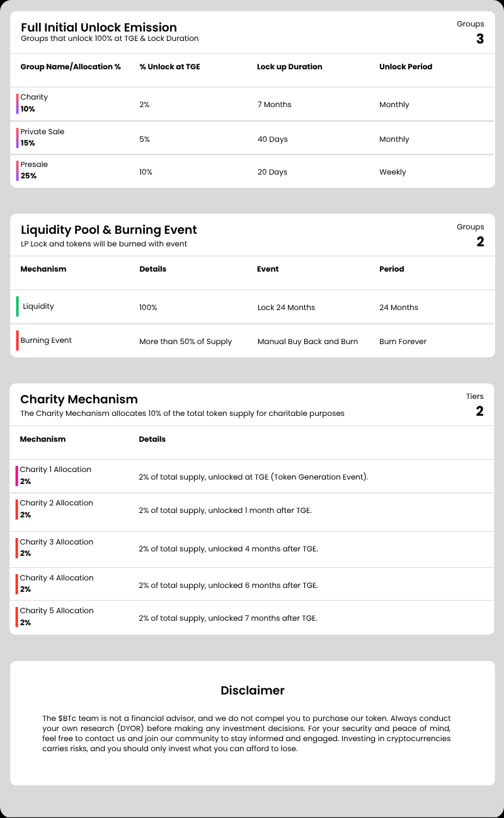Viewport: 504px width, 818px height.
Task: Click the green Liquidity color marker
Action: 18,306
